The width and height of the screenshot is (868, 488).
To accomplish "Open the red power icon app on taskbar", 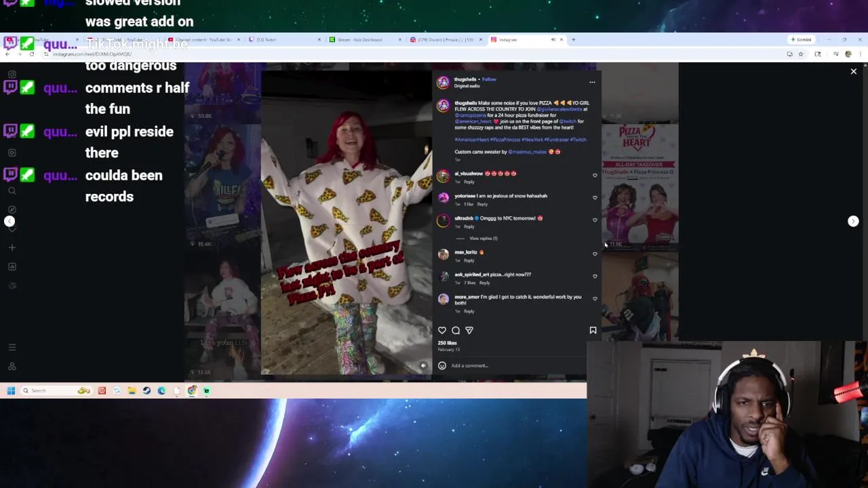I will 102,390.
